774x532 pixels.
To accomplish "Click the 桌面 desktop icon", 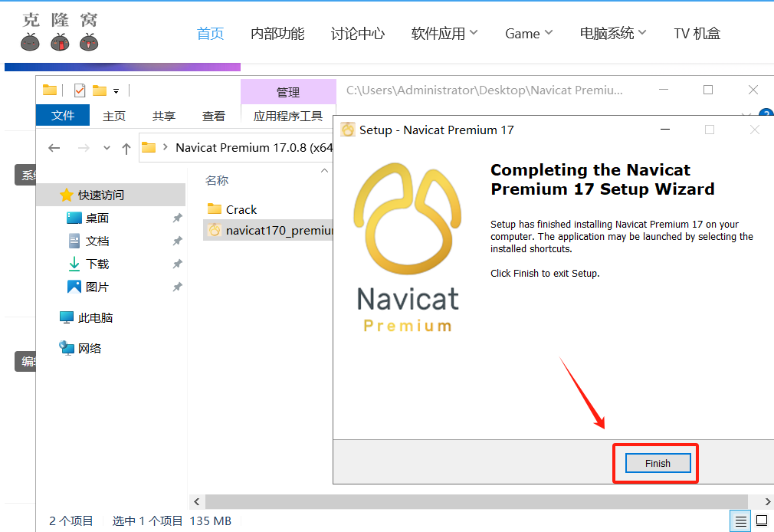I will click(x=74, y=218).
